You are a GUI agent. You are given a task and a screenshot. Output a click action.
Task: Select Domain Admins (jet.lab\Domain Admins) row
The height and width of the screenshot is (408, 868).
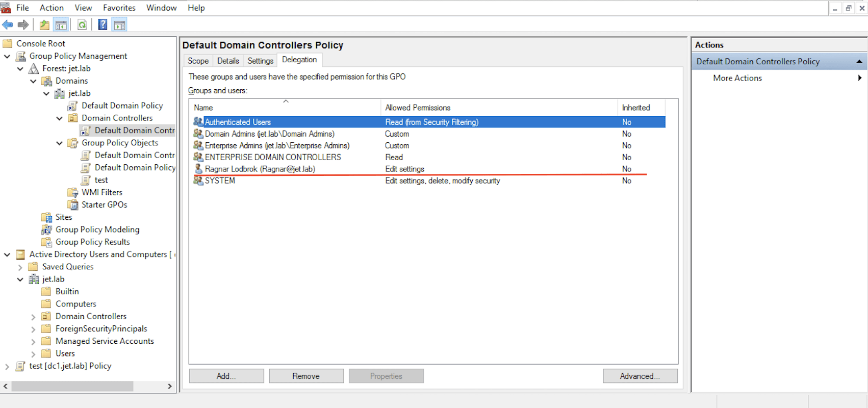[428, 134]
